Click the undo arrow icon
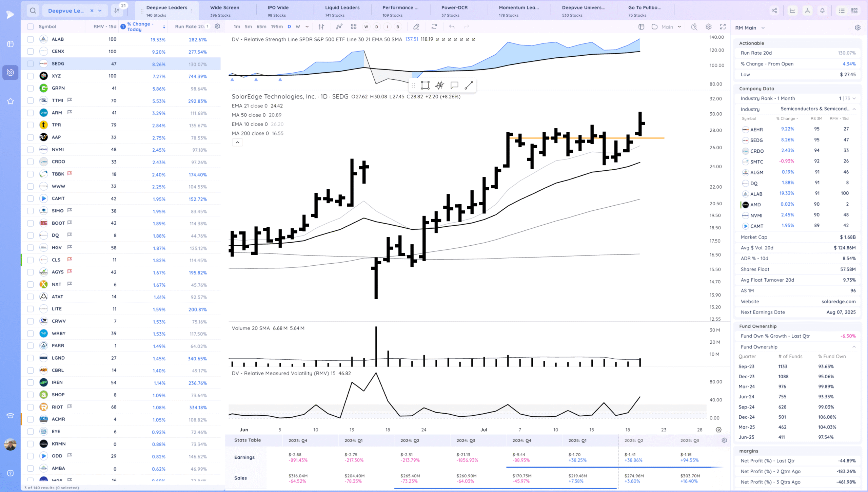 pos(452,27)
